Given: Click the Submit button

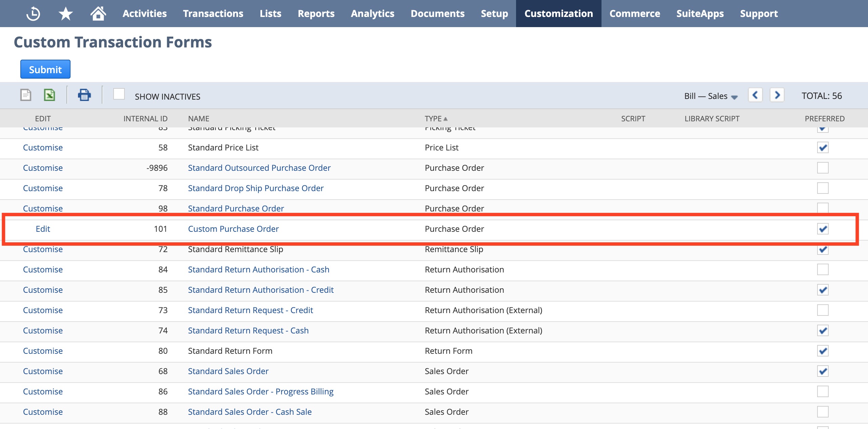Looking at the screenshot, I should coord(45,69).
